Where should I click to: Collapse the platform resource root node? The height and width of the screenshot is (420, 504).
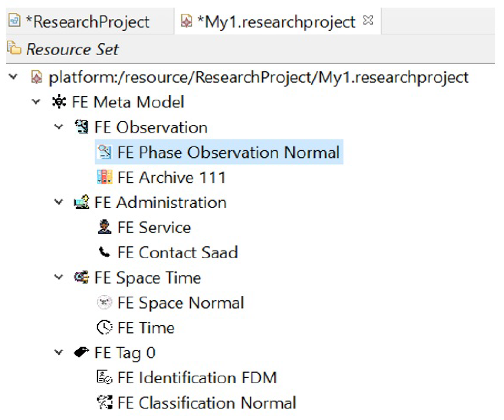tap(13, 77)
